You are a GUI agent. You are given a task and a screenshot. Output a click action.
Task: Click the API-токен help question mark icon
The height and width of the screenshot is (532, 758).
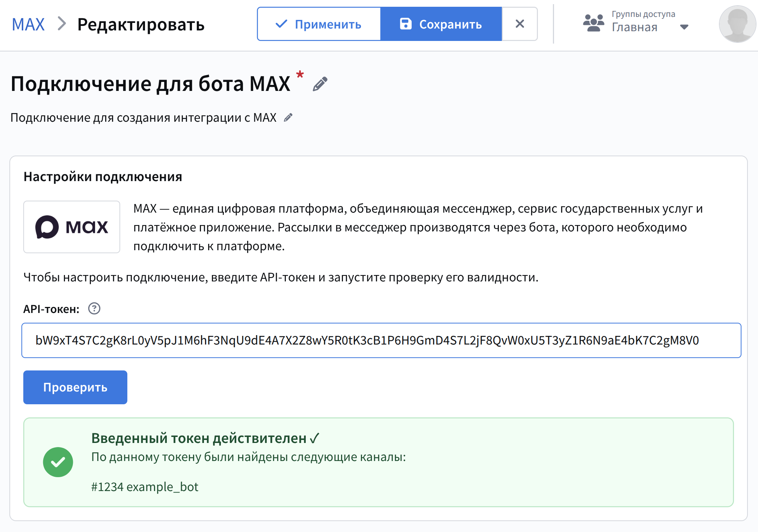94,309
